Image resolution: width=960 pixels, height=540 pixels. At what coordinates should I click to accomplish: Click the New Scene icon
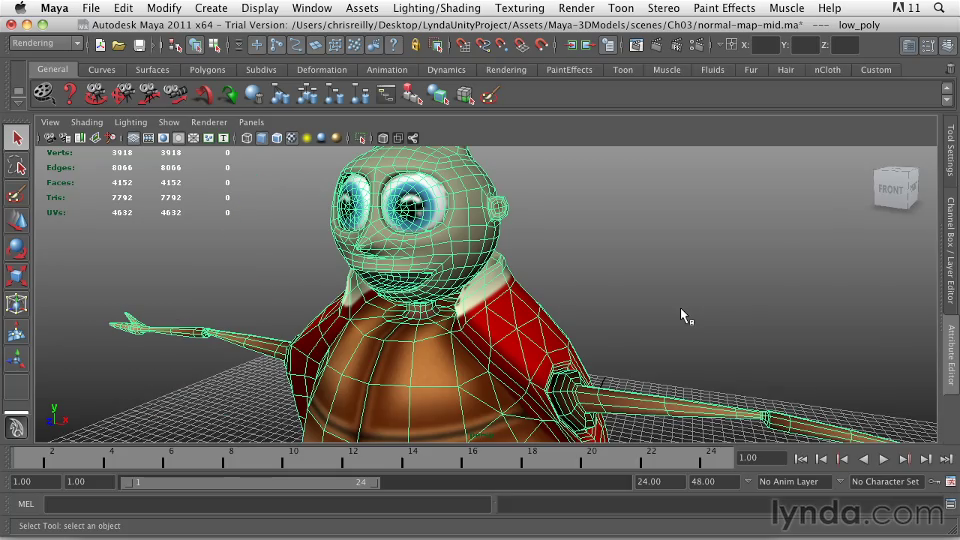click(x=100, y=45)
